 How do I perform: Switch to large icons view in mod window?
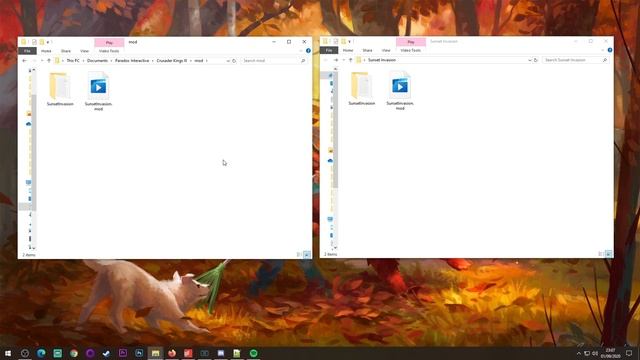point(307,255)
